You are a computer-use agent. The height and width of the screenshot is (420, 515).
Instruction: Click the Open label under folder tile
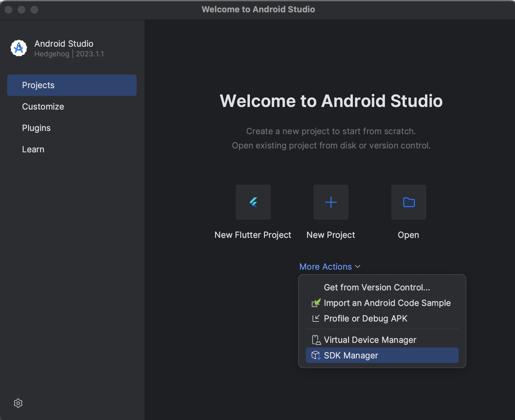408,235
